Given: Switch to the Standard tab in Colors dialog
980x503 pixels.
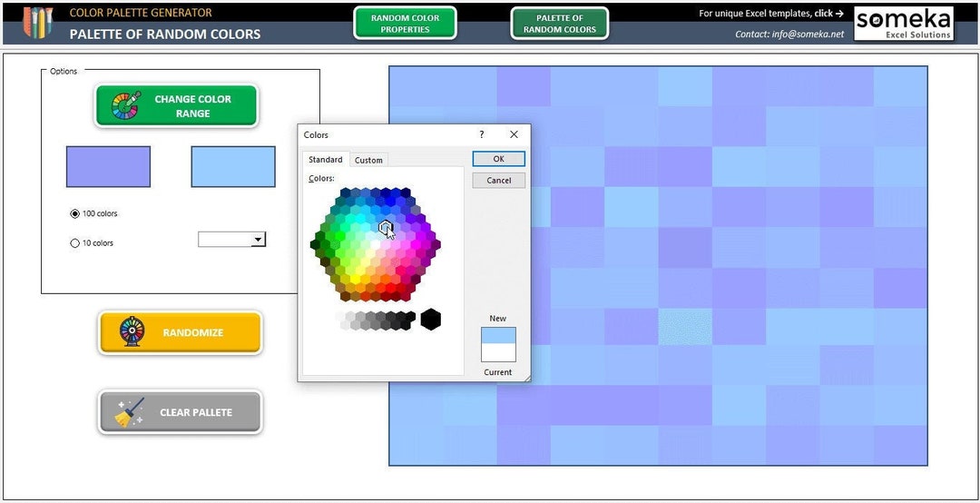Looking at the screenshot, I should 326,160.
